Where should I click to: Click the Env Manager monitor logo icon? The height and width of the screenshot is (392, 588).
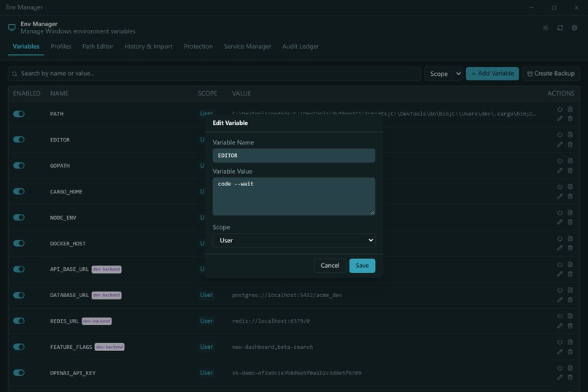click(12, 28)
